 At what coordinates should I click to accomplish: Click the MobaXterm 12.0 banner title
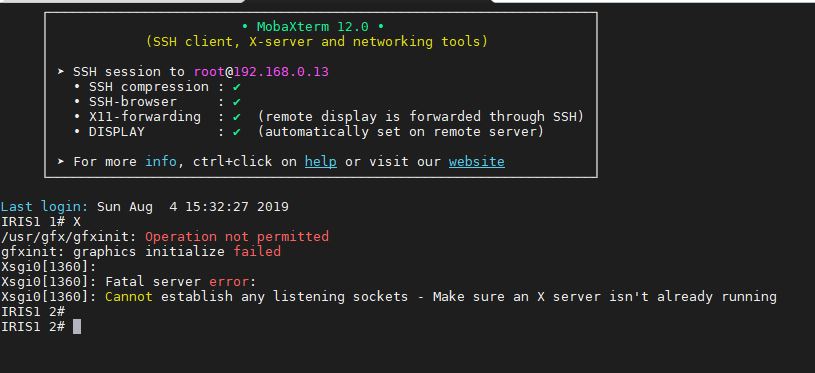[x=312, y=26]
